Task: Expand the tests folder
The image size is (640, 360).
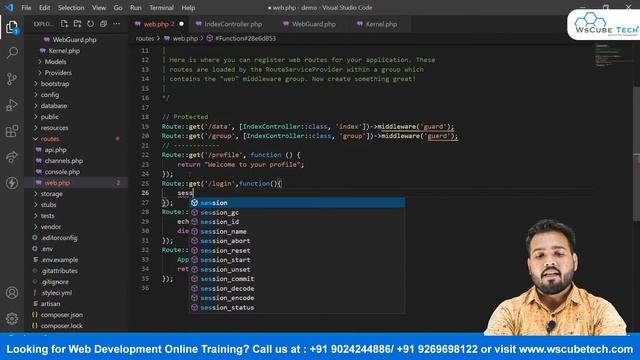Action: (47, 216)
